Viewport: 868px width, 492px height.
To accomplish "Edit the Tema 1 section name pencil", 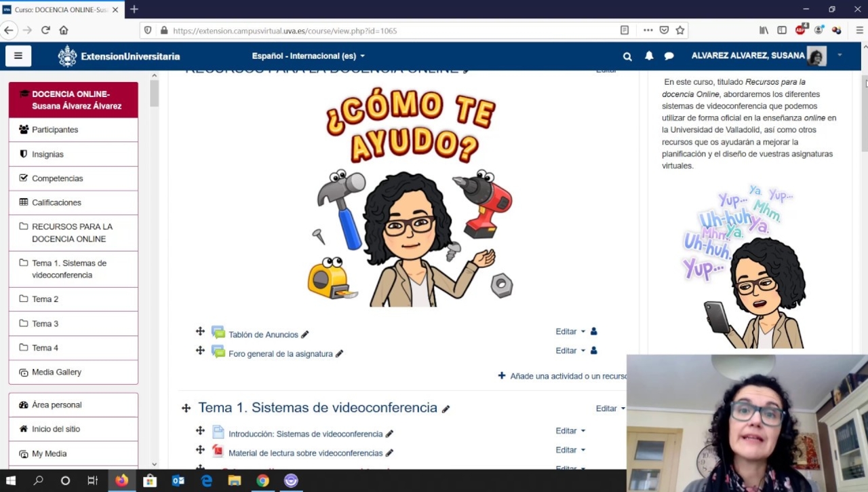I will [446, 409].
